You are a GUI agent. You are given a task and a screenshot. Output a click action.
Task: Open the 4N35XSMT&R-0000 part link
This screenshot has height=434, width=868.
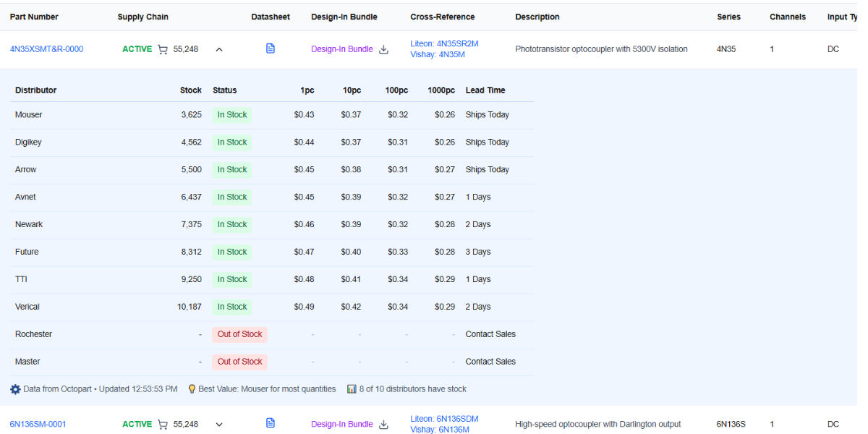click(x=46, y=49)
